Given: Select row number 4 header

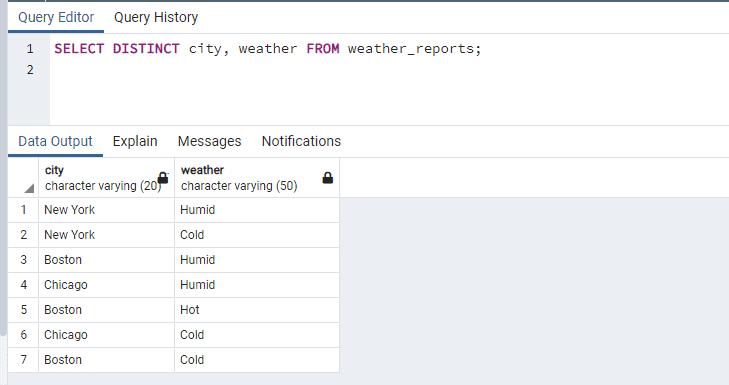Looking at the screenshot, I should (x=23, y=285).
